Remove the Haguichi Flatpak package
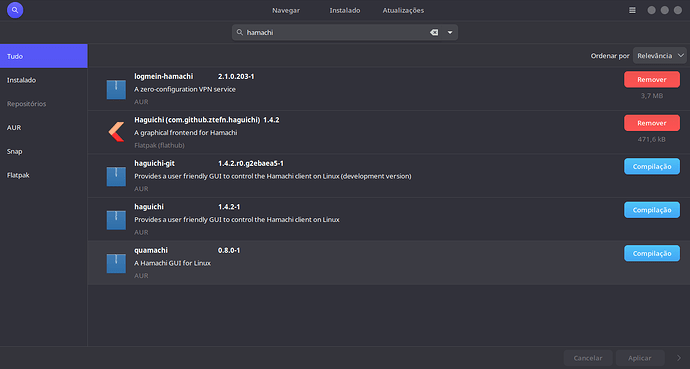This screenshot has width=690, height=369. (652, 123)
